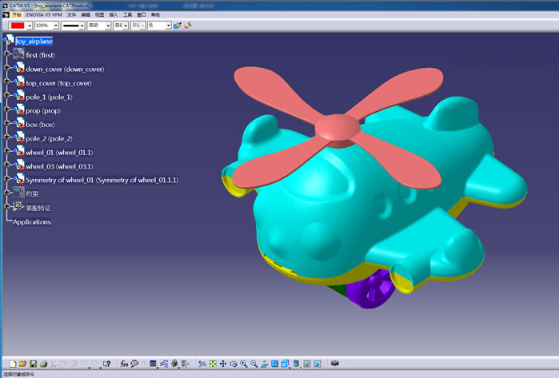559x378 pixels.
Task: Expand the prop (prop) tree node
Action: 7,109
